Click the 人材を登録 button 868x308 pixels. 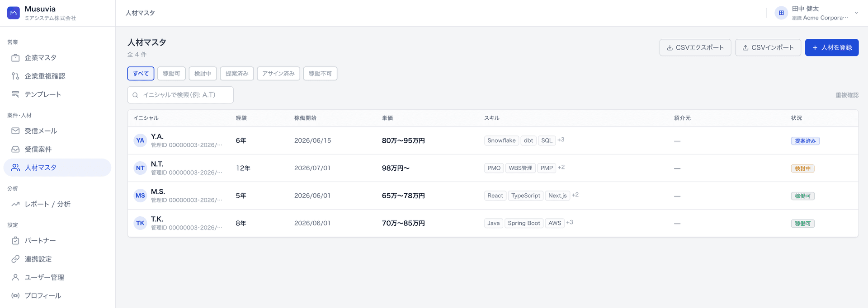click(x=832, y=47)
